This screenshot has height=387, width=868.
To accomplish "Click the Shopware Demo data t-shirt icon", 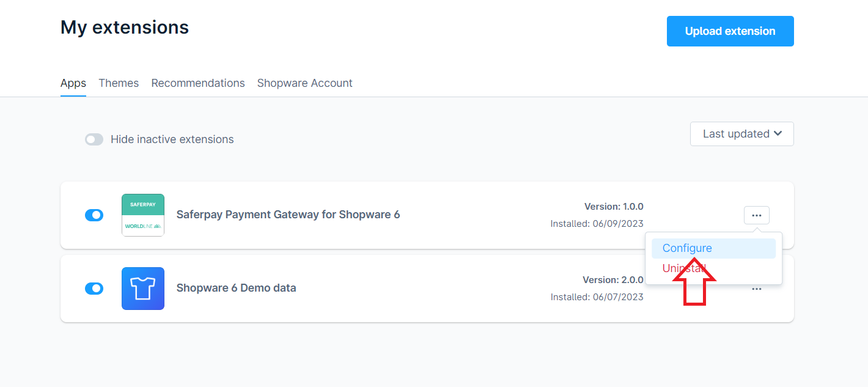I will pos(143,289).
